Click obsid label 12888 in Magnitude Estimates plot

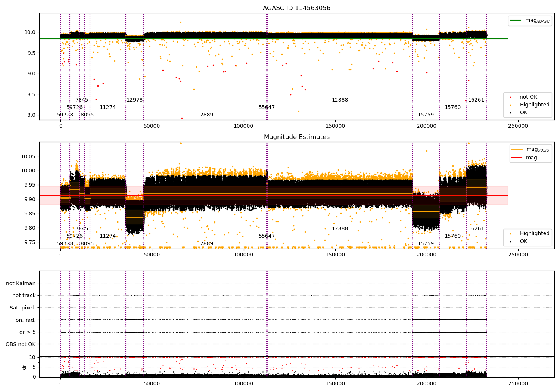point(340,229)
